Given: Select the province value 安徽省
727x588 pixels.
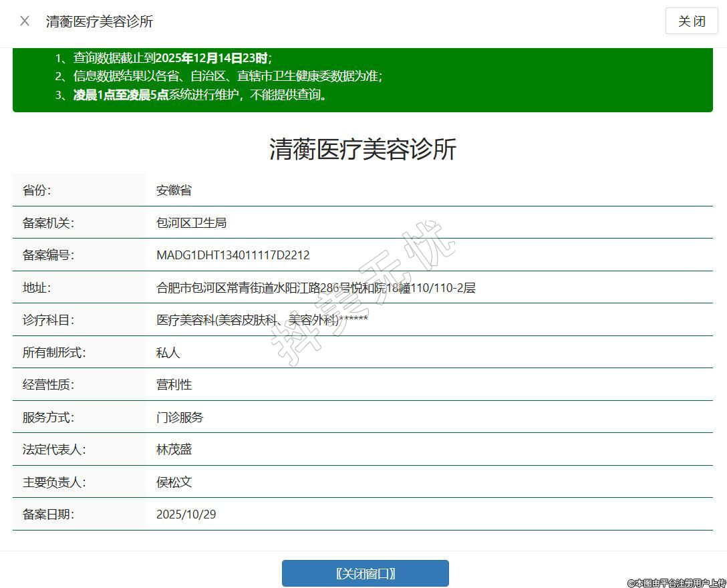Looking at the screenshot, I should [174, 190].
